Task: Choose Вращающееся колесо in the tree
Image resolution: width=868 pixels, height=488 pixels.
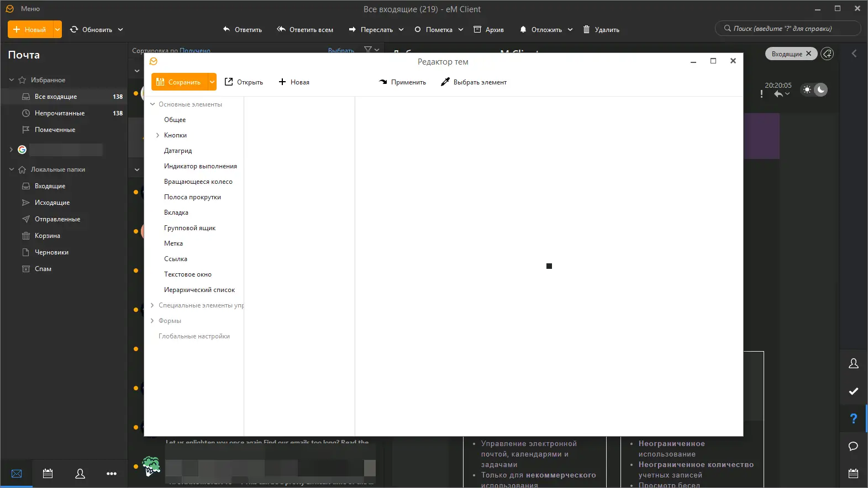Action: (198, 182)
